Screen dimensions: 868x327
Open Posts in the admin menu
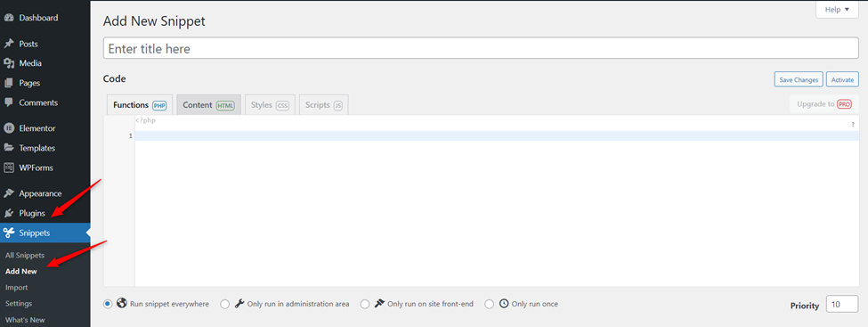click(x=45, y=44)
